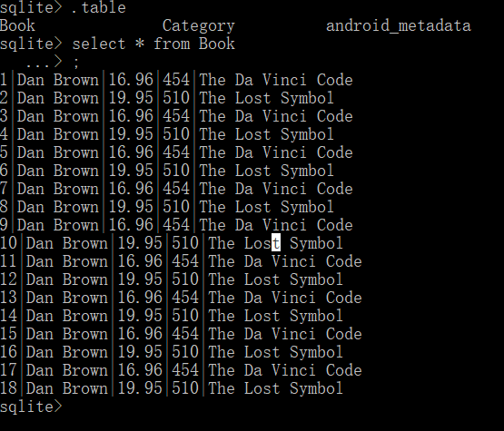Viewport: 504px width, 431px height.
Task: Click 'Dan Brown' in row 10
Action: (67, 243)
